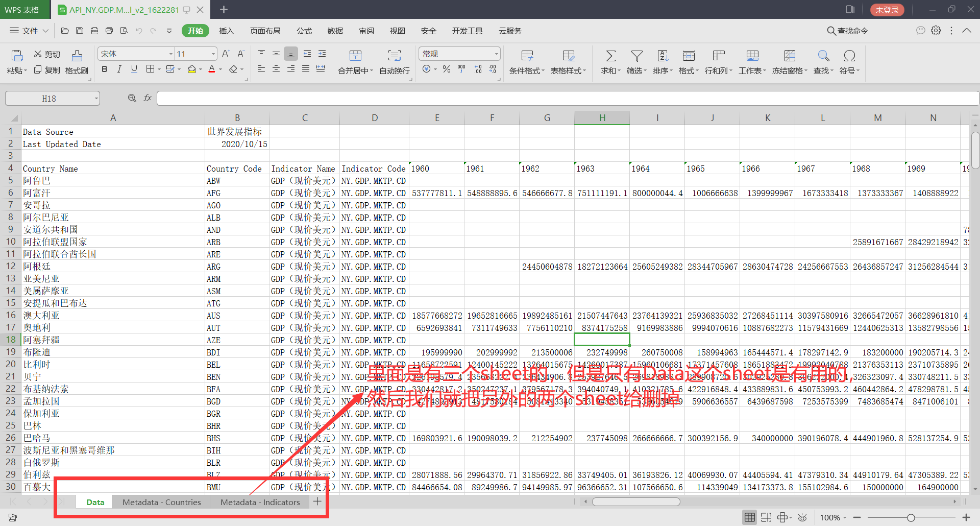Viewport: 980px width, 526px height.
Task: Click the Wrap Text (自动换行) icon
Action: 395,56
